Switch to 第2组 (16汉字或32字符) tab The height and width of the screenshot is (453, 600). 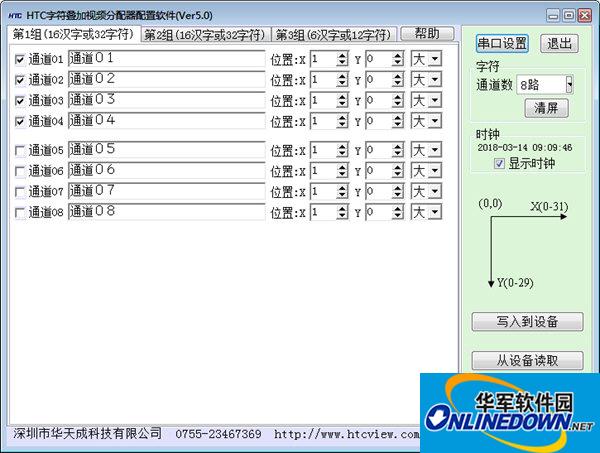pyautogui.click(x=205, y=34)
